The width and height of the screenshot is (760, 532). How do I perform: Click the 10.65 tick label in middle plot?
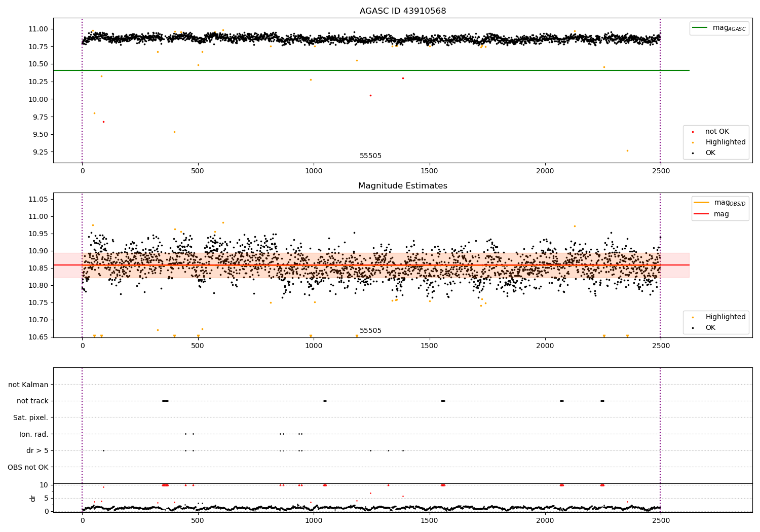click(39, 337)
